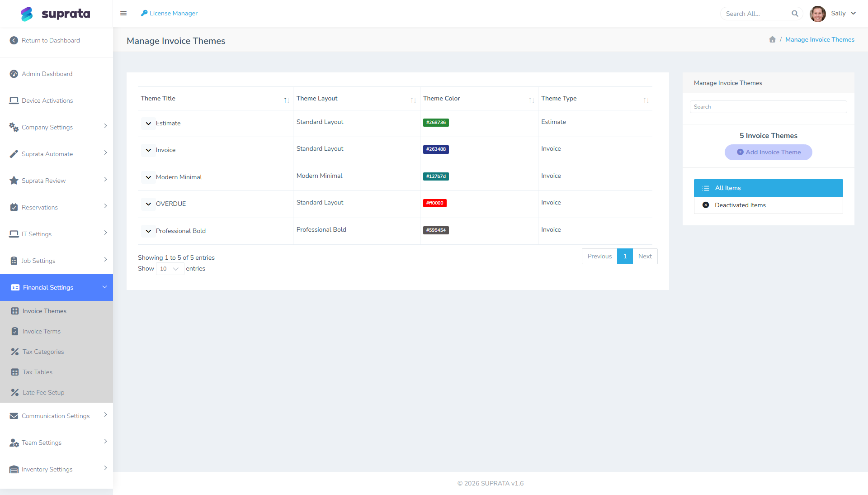
Task: Click the Admin Dashboard gauge icon
Action: (x=14, y=74)
